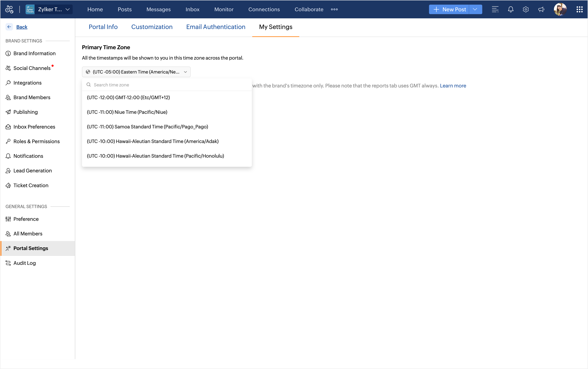Click the New Post button
The image size is (588, 369).
coord(449,9)
